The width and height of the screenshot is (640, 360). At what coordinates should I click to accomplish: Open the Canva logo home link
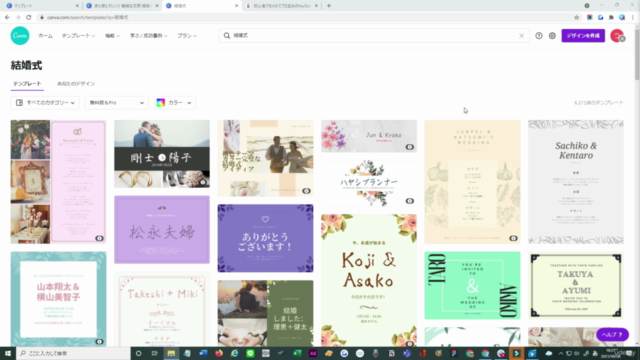click(x=20, y=36)
